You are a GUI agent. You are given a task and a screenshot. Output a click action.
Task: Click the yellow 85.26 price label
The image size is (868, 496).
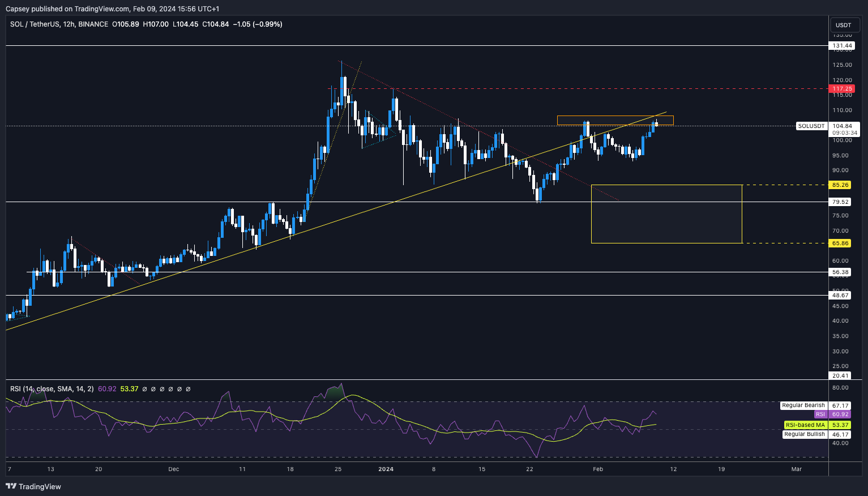841,185
